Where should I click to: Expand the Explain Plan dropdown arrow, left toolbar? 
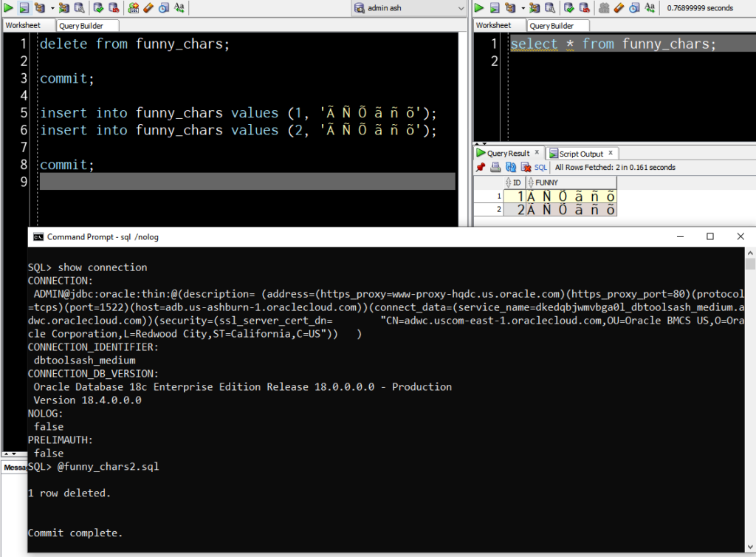52,8
